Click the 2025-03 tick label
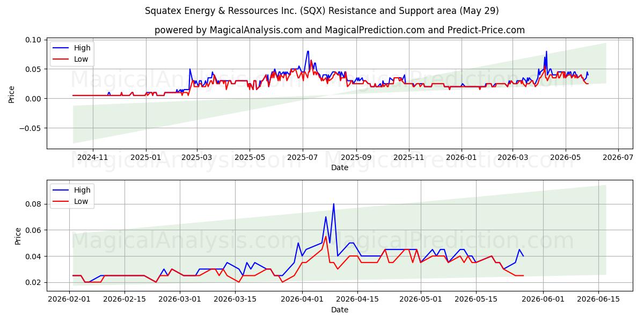Viewport: 644px width, 322px height. (197, 157)
